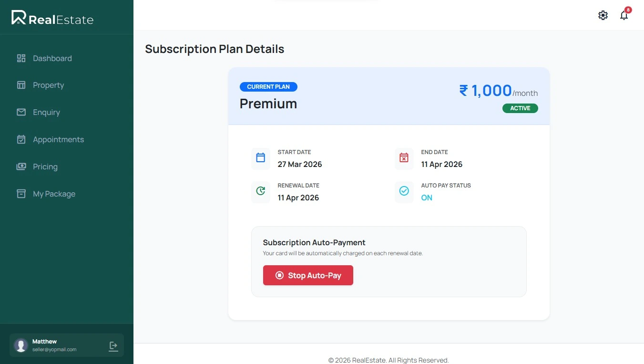Navigate to Enquiry page
This screenshot has width=644, height=364.
[x=46, y=112]
